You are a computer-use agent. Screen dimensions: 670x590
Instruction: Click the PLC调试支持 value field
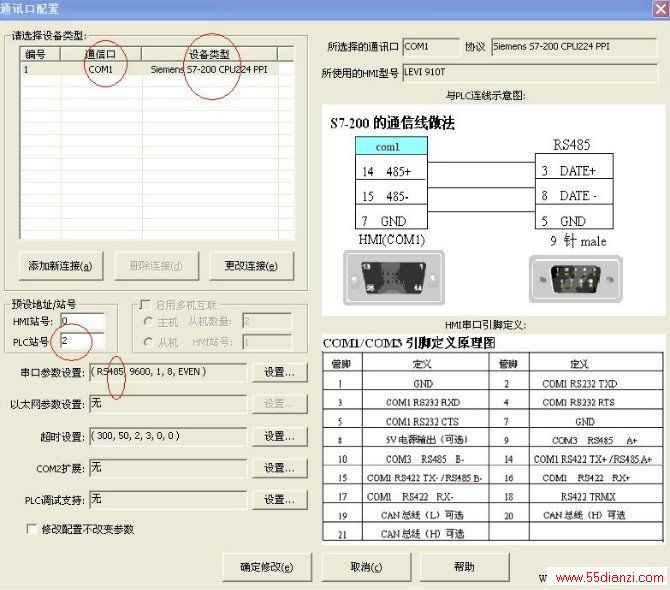(x=168, y=499)
